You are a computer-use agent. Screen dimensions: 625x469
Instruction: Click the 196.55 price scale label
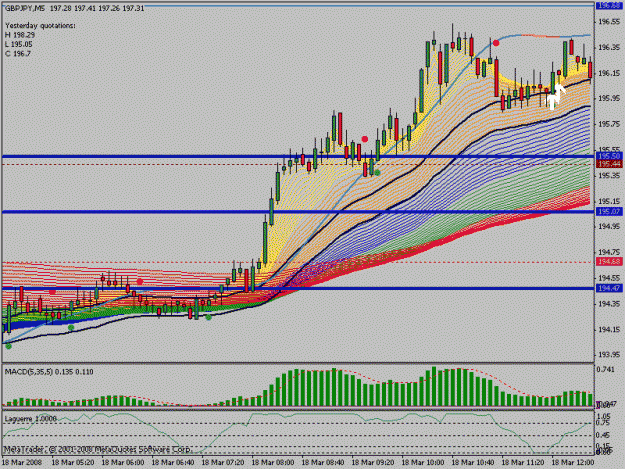[609, 22]
